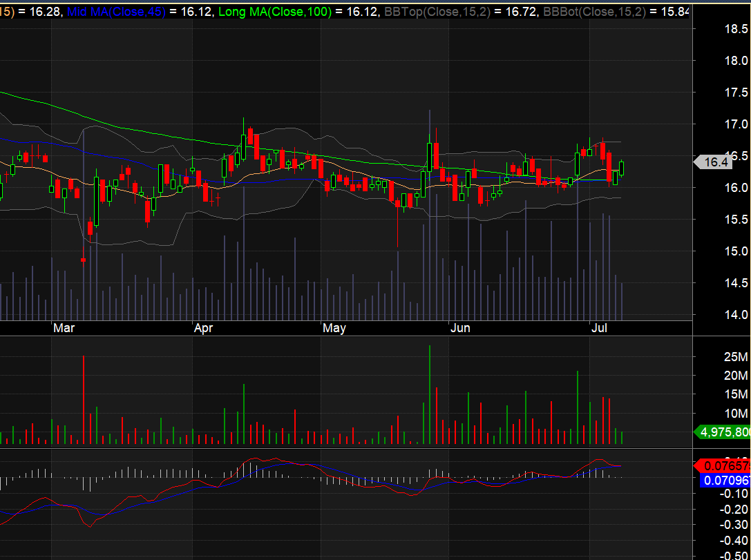
Task: Select the 25M volume axis label
Action: [x=736, y=356]
